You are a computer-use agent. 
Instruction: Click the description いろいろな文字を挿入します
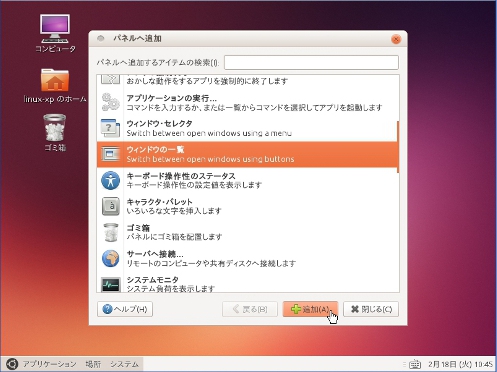click(174, 211)
